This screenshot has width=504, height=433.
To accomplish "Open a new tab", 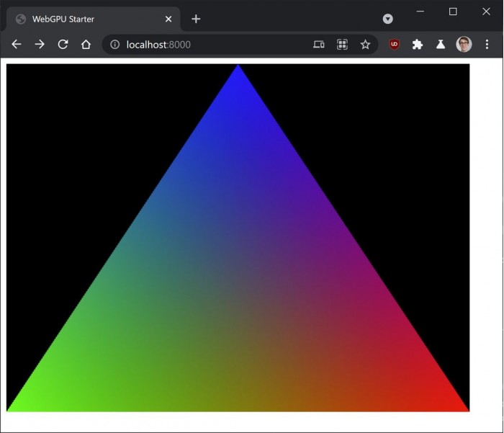I will (196, 19).
